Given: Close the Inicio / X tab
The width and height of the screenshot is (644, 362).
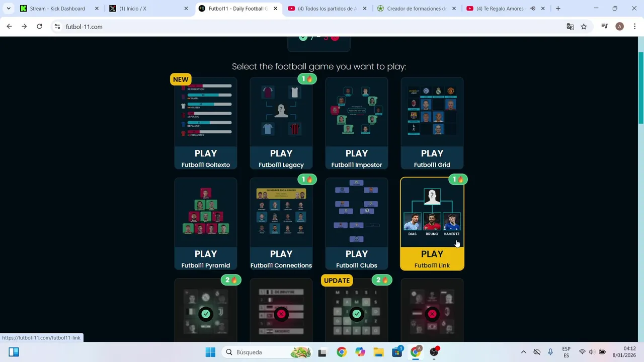Looking at the screenshot, I should click(x=186, y=9).
